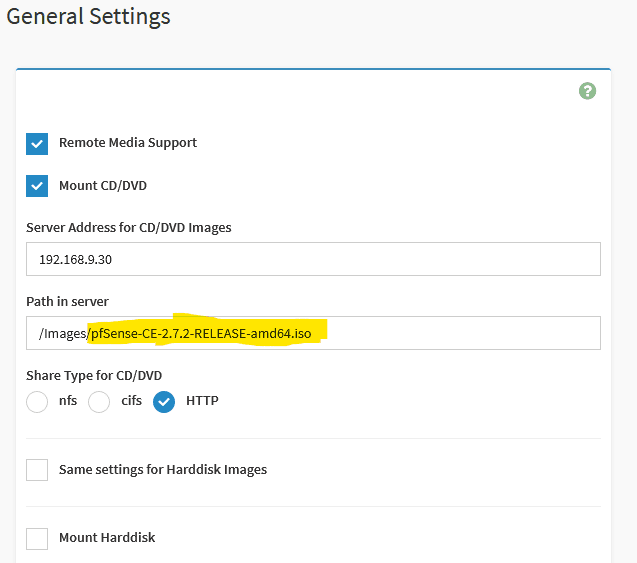Image resolution: width=637 pixels, height=563 pixels.
Task: Uncheck the Remote Media Support checkbox
Action: click(37, 143)
